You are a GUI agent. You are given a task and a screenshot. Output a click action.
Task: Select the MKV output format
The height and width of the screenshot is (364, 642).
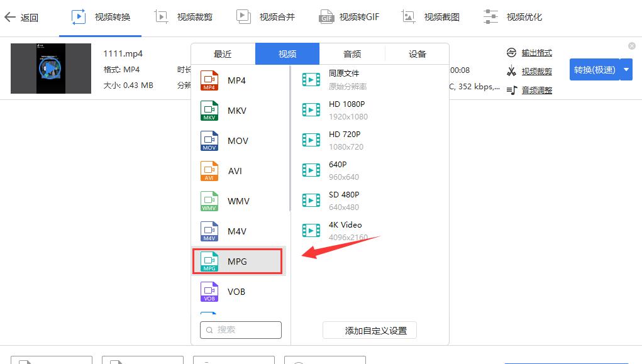coord(237,111)
